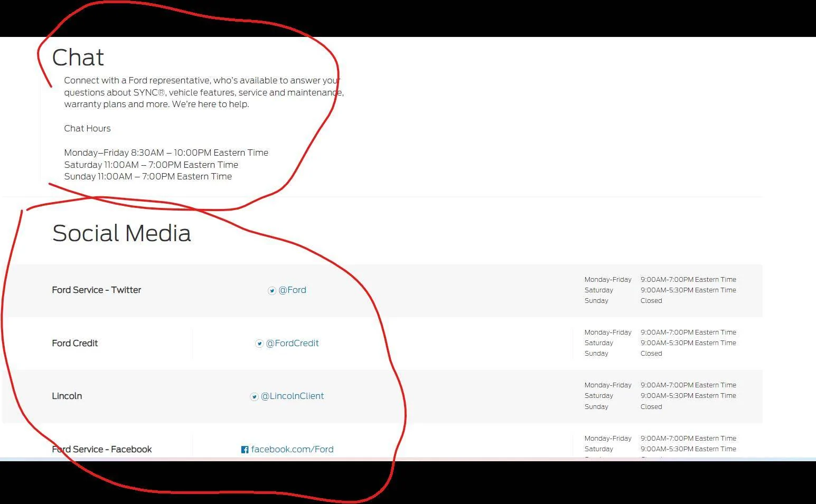This screenshot has width=816, height=504.
Task: Click '9:00AM-5:30PM Eastern Time' in Ford Service - Twitter row
Action: point(688,290)
